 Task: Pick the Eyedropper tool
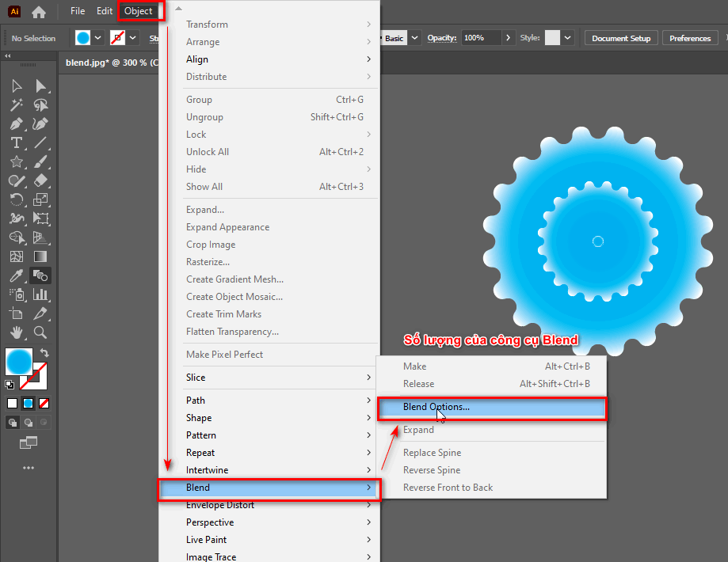(16, 276)
